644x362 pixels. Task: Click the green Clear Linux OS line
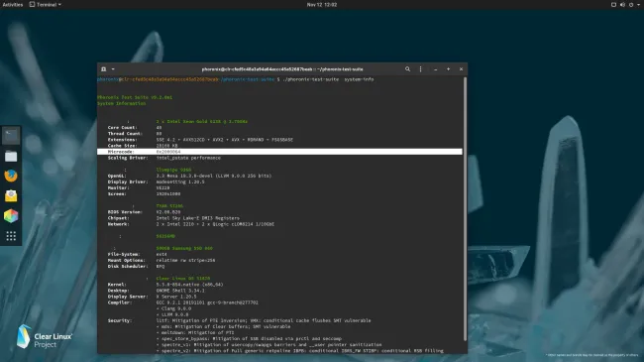pyautogui.click(x=182, y=279)
